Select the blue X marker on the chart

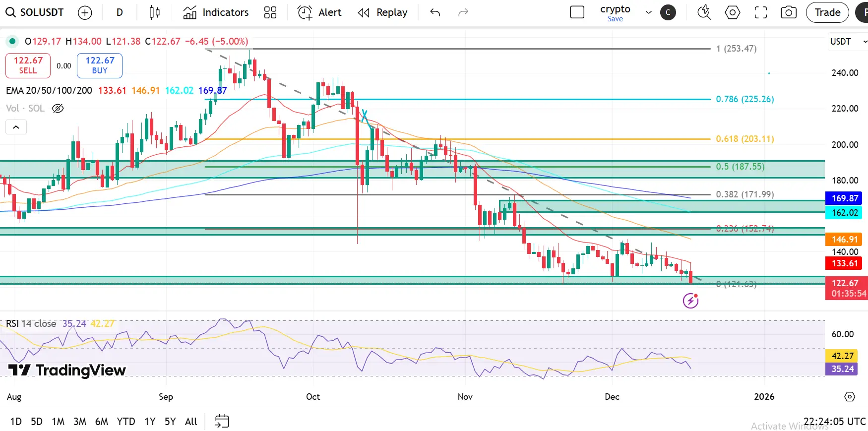(x=365, y=116)
